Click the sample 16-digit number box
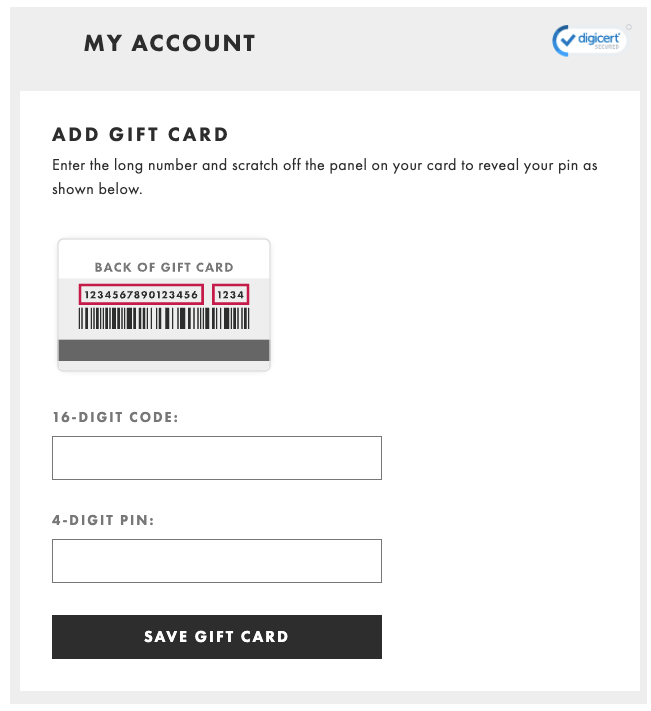The image size is (651, 711). 141,295
